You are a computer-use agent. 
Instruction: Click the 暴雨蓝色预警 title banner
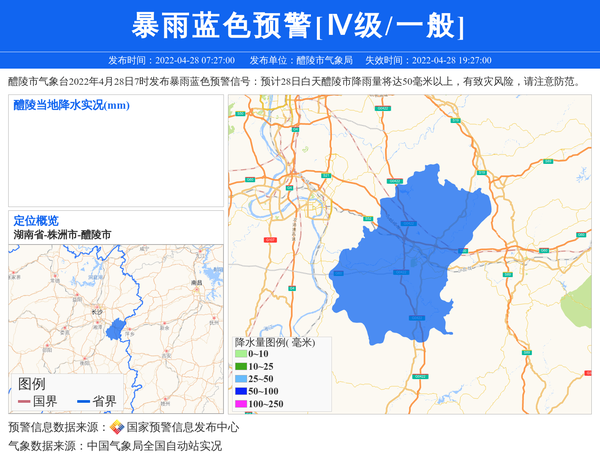299,25
